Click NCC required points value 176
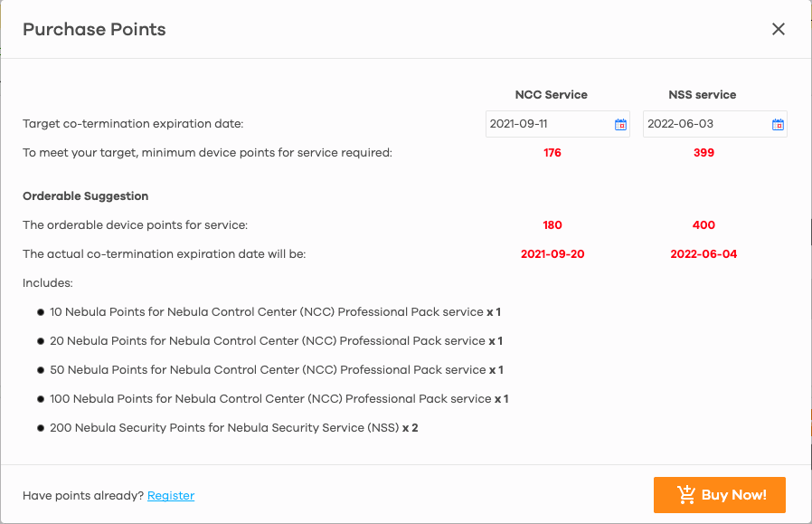 coord(552,153)
